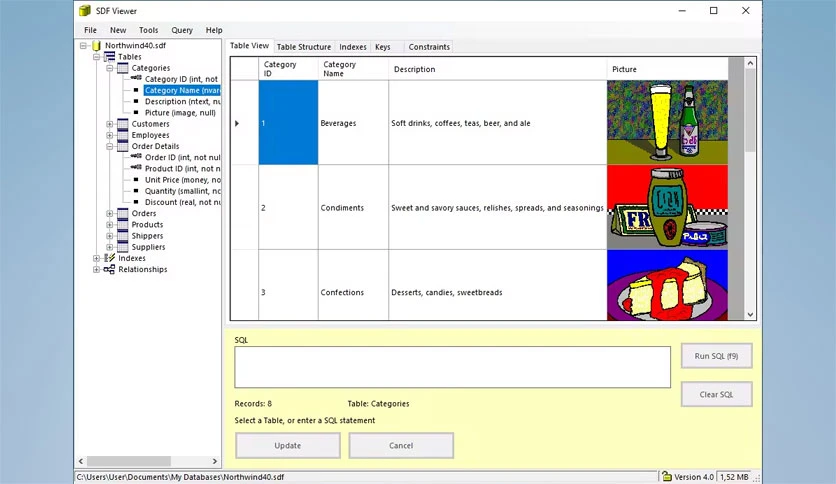Click the key icon beside Product ID column

[136, 168]
